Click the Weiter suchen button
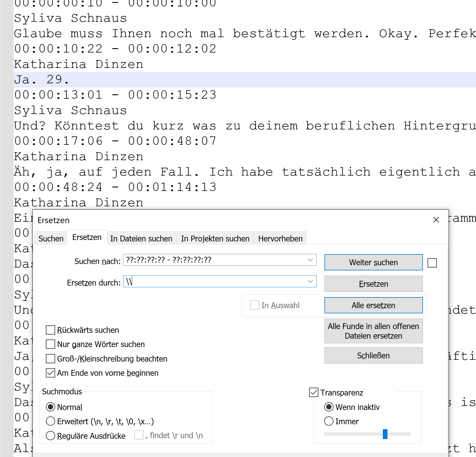Image resolution: width=476 pixels, height=457 pixels. tap(373, 262)
